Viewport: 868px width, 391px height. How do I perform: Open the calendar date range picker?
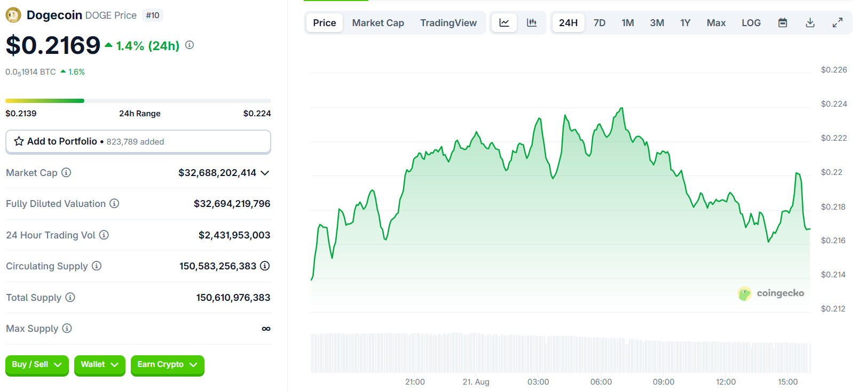(x=783, y=23)
